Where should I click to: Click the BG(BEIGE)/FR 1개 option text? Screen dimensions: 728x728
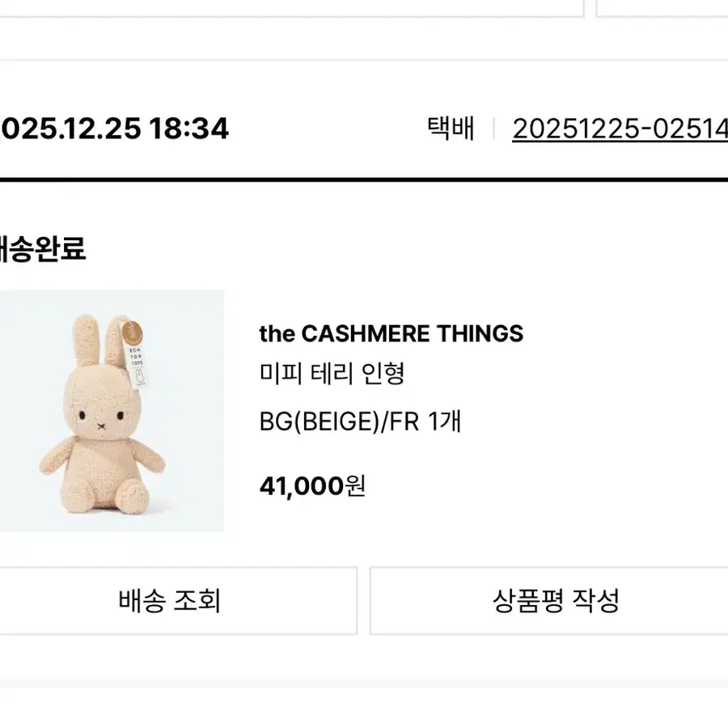[x=360, y=421]
